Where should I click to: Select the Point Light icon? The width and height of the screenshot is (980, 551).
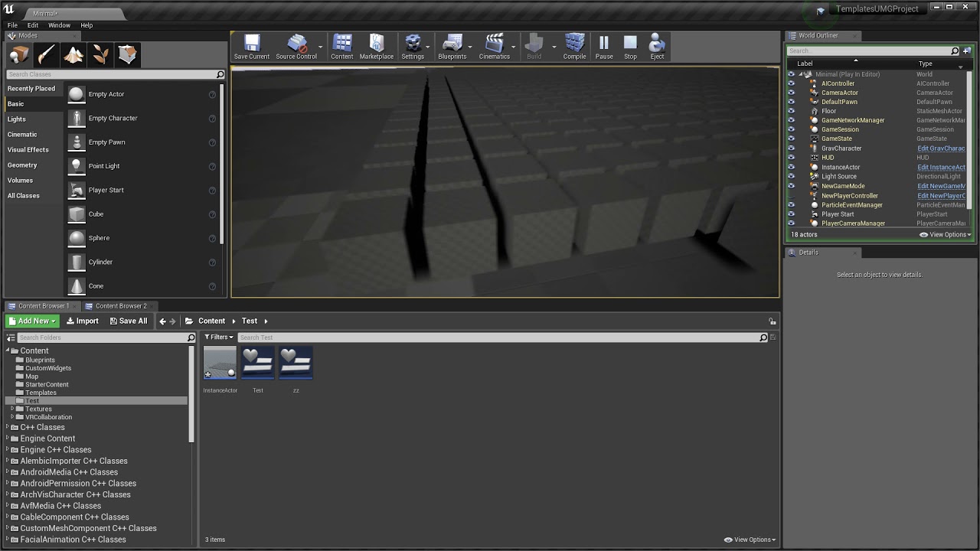point(77,166)
